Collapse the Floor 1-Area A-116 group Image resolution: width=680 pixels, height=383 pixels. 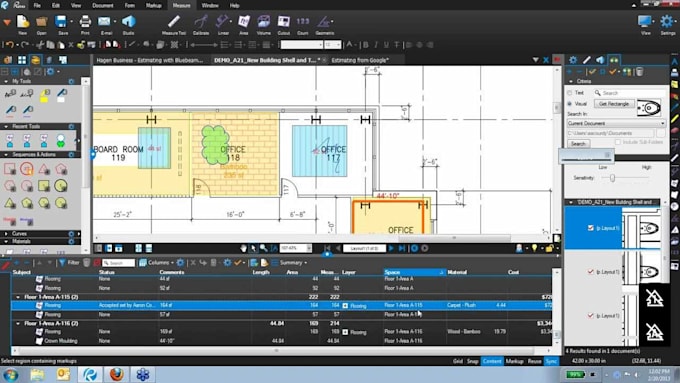click(x=18, y=324)
